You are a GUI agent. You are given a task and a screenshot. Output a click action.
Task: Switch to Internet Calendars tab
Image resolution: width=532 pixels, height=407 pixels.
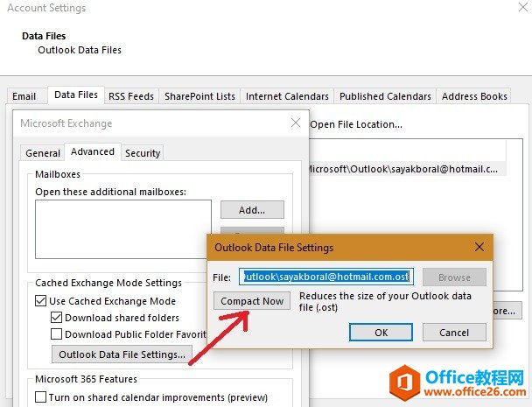[x=287, y=96]
